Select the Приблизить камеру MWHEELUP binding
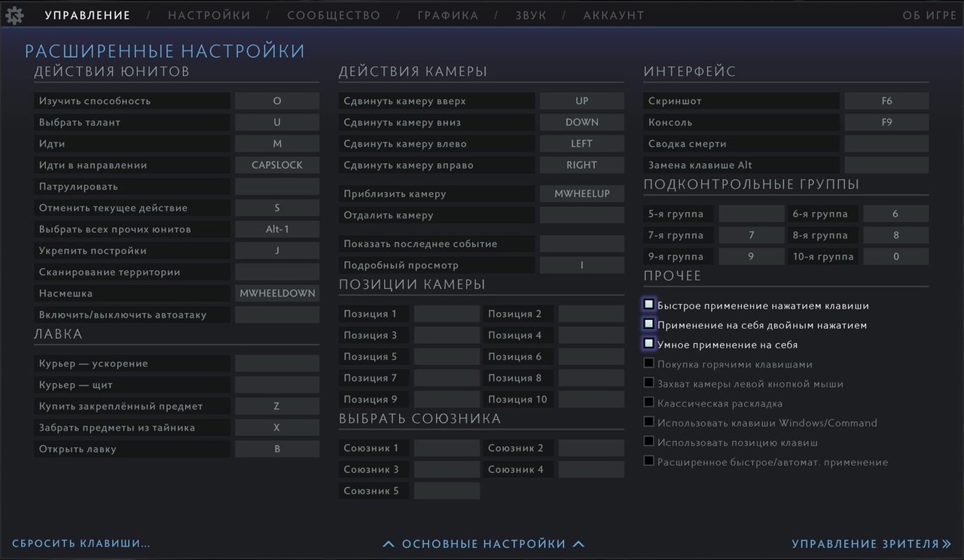The height and width of the screenshot is (560, 964). (x=581, y=194)
